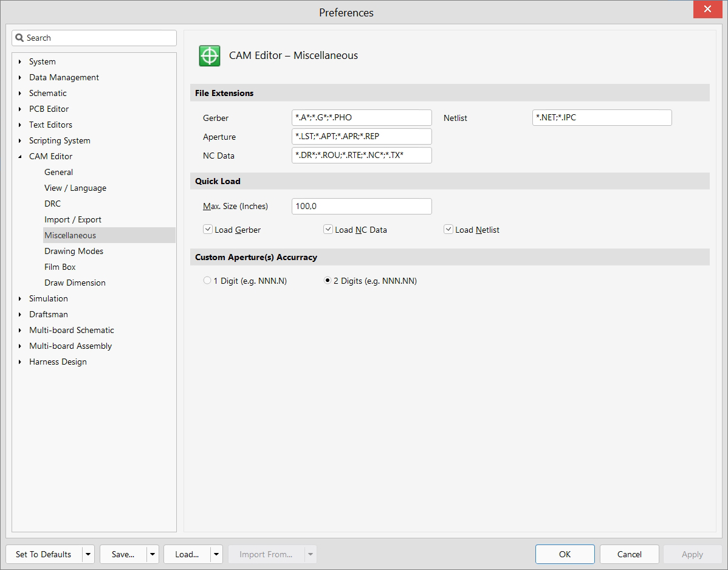Open the Draw Dimension page
The image size is (728, 570).
click(75, 283)
